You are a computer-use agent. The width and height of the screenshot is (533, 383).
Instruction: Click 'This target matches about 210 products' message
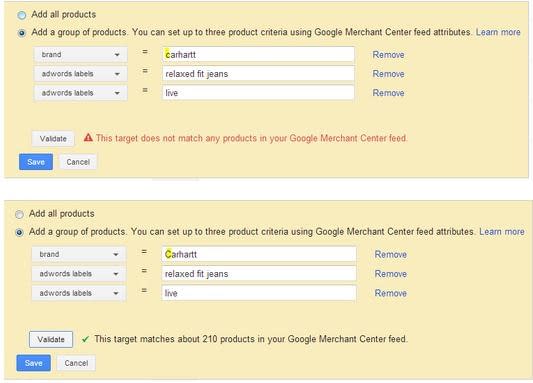pyautogui.click(x=251, y=339)
